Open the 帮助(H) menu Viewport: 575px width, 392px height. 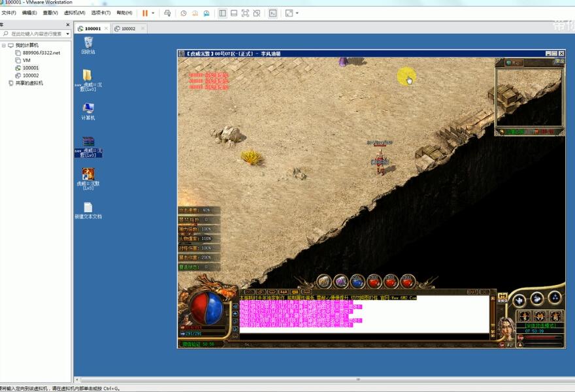coord(124,13)
